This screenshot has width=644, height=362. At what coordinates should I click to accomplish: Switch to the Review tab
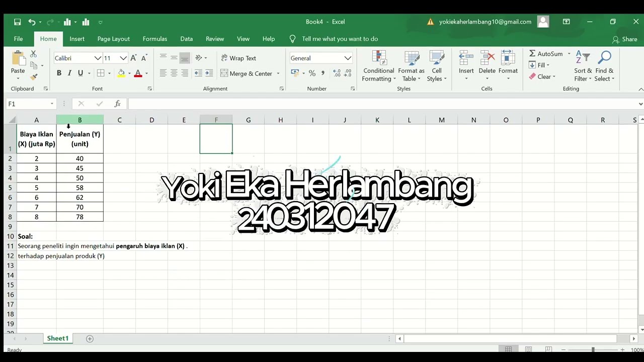215,39
